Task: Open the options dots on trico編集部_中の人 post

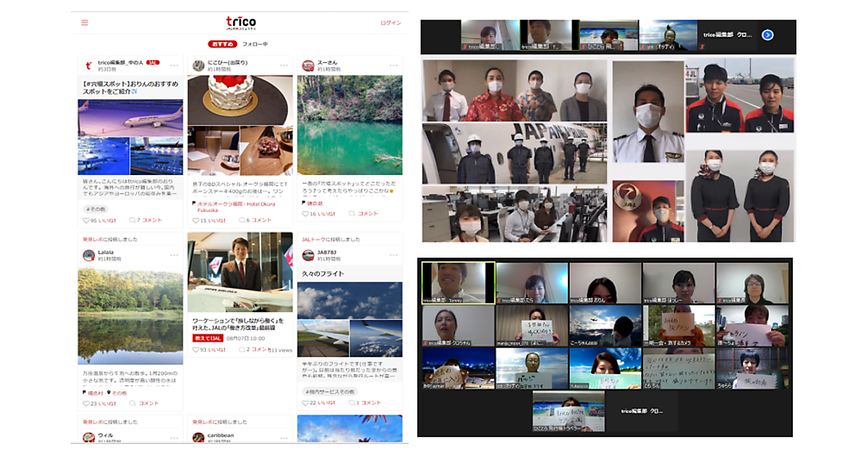Action: coord(174,65)
